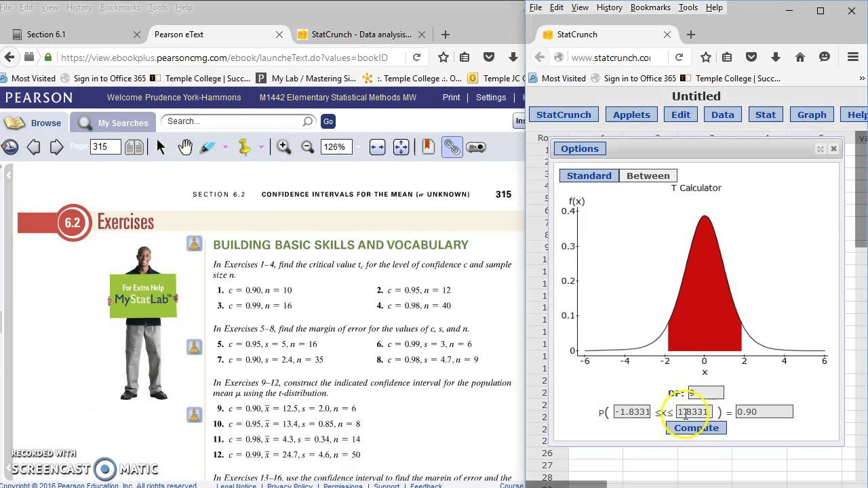The width and height of the screenshot is (868, 488).
Task: Reload the StatCrunch page
Action: pos(679,58)
